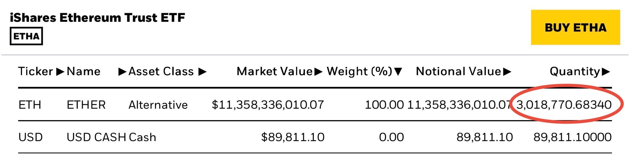Click the iShares Ethereum Trust ETF title

[x=97, y=18]
